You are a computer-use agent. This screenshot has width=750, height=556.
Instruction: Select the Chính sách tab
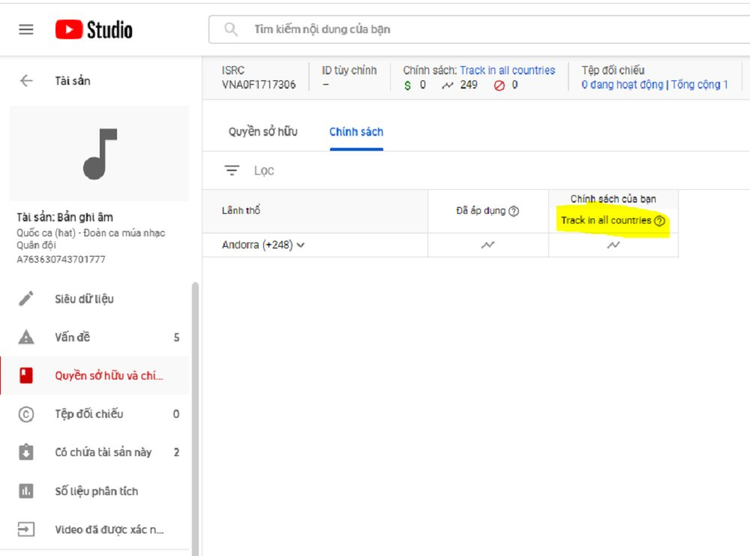356,132
